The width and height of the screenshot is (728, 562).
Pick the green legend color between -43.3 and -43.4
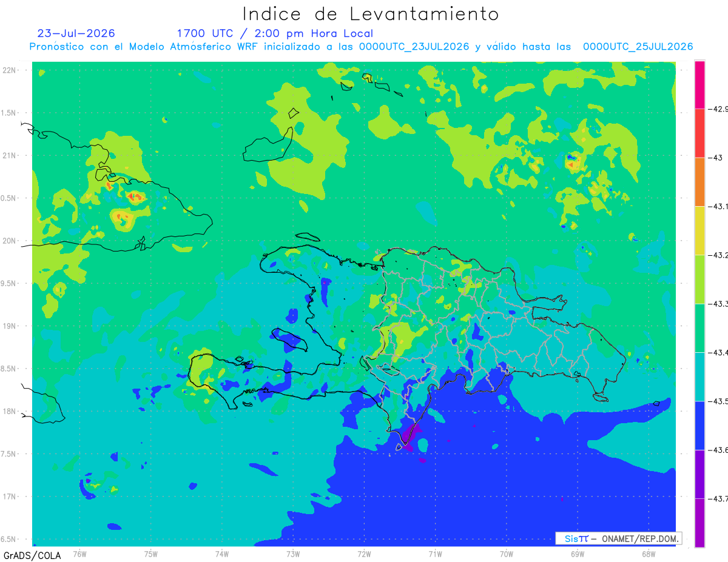point(699,328)
